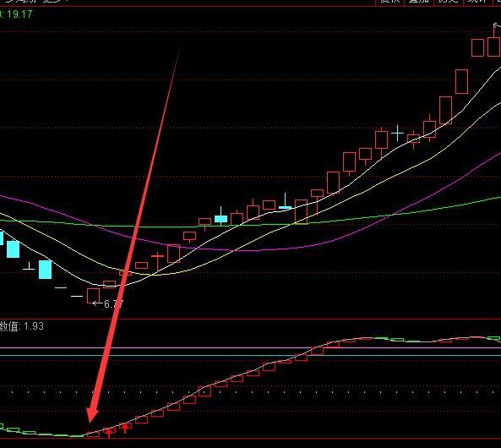Select the topmost red candle at the right edge
The width and height of the screenshot is (501, 448).
[494, 41]
